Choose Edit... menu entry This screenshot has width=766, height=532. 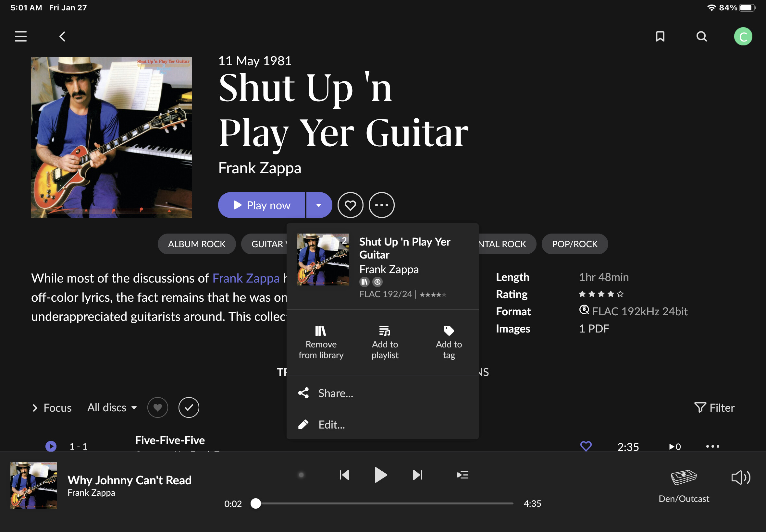pyautogui.click(x=382, y=425)
